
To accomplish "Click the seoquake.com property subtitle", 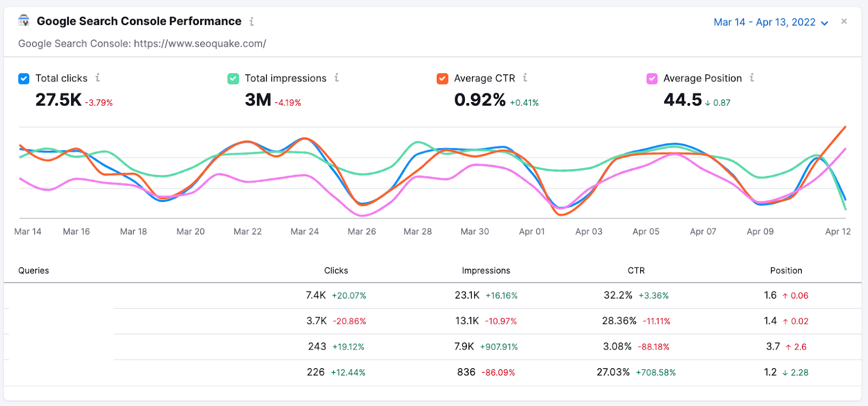I will click(142, 43).
